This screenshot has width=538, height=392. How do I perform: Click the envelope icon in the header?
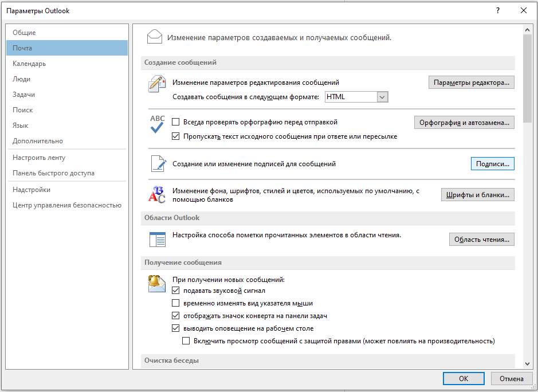coord(154,37)
